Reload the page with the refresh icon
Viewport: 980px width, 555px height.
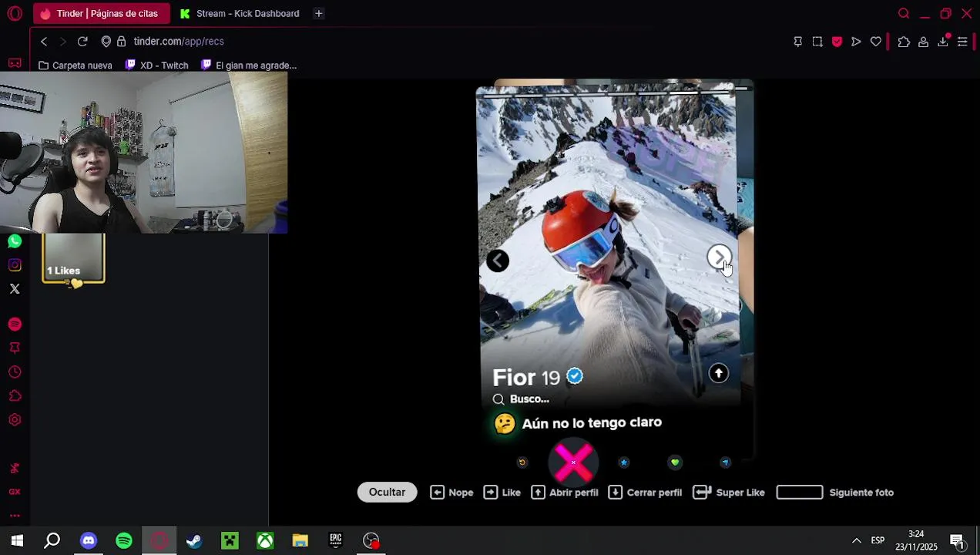(x=82, y=42)
